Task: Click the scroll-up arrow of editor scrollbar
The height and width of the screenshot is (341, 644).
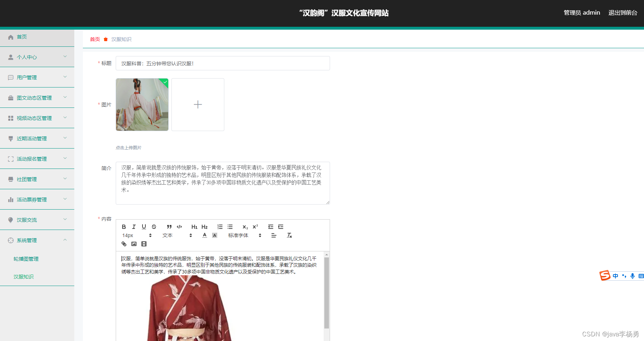Action: pos(326,255)
